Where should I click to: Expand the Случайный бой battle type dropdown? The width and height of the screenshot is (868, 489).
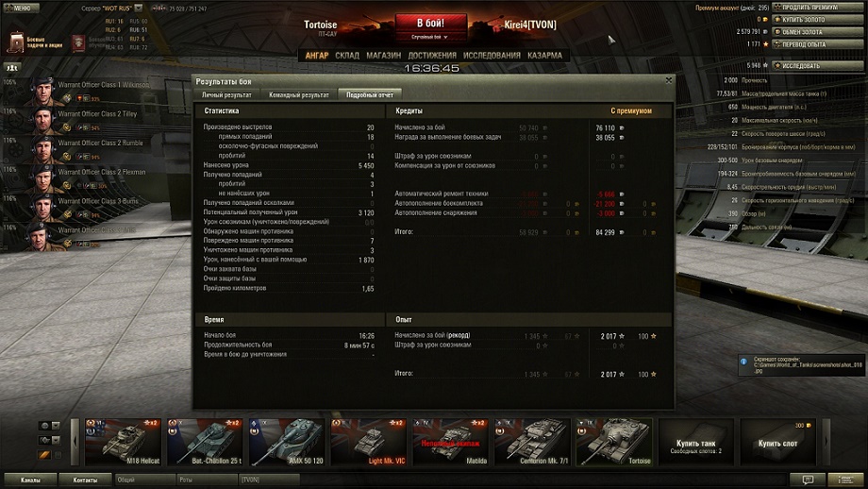[x=430, y=37]
